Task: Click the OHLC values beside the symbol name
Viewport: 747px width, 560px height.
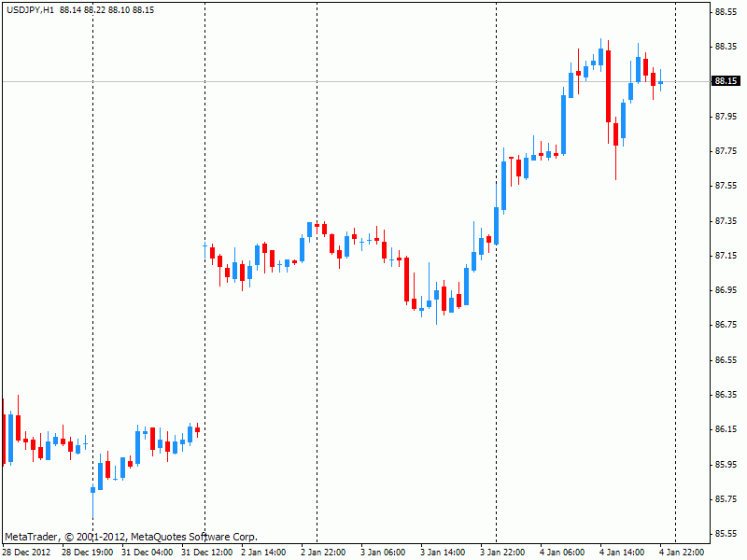Action: (106, 9)
